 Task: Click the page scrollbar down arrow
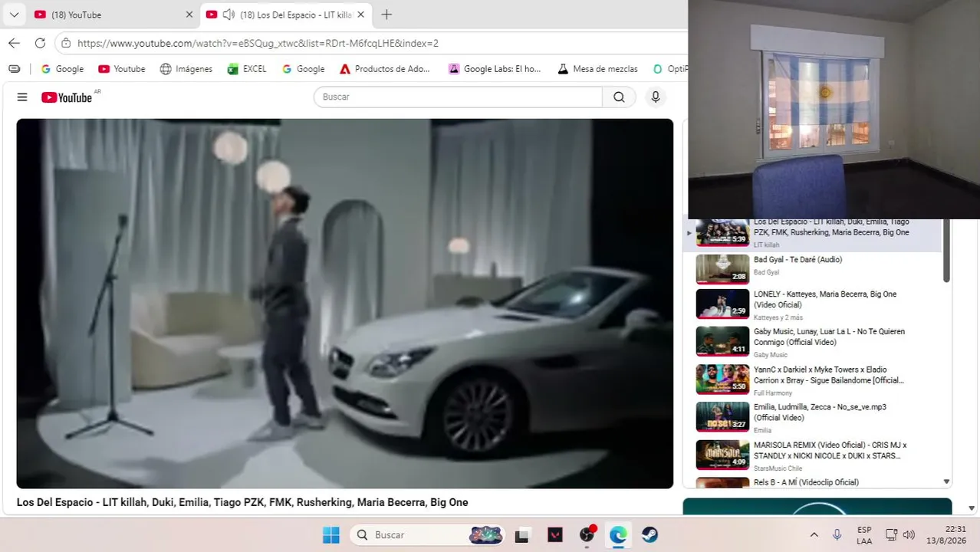point(972,508)
